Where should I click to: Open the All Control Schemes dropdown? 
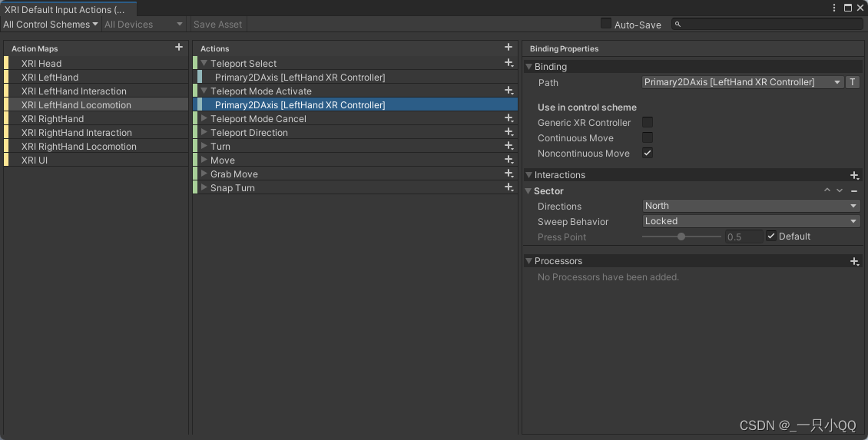[51, 25]
